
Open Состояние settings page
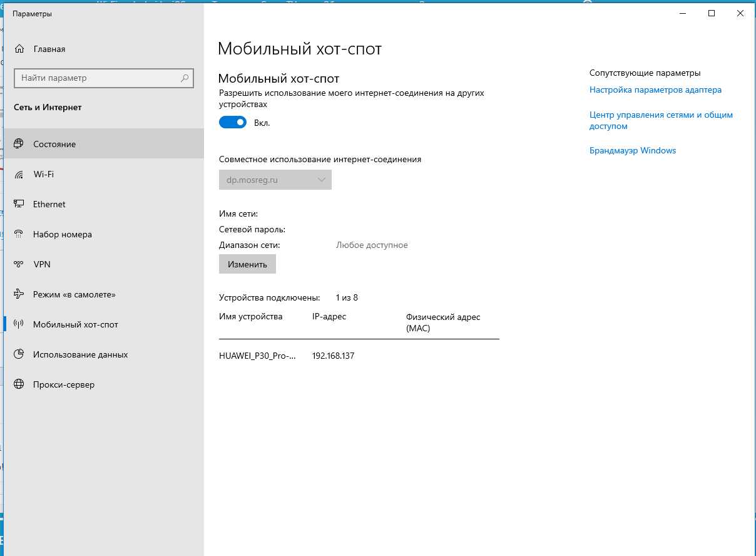pos(104,144)
